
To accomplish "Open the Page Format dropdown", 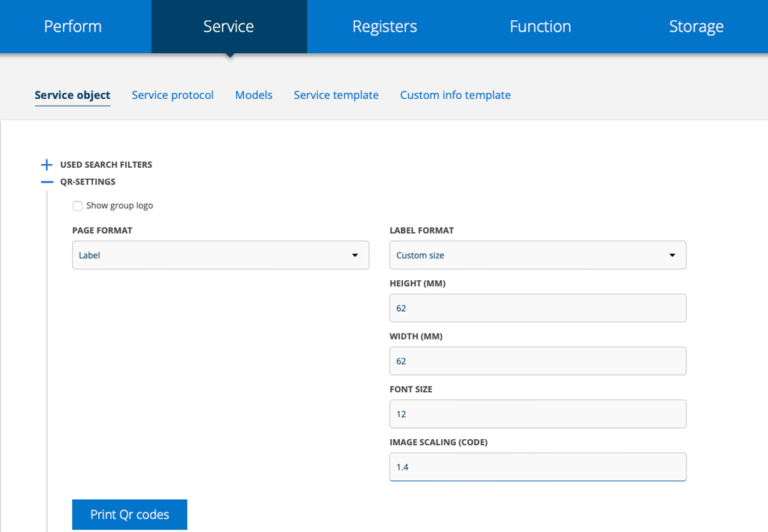I will coord(220,255).
